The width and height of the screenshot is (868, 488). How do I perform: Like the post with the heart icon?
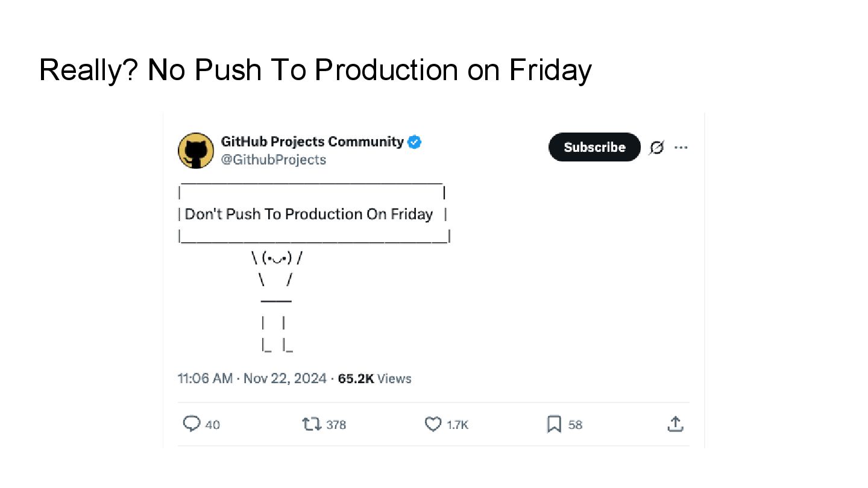point(433,424)
